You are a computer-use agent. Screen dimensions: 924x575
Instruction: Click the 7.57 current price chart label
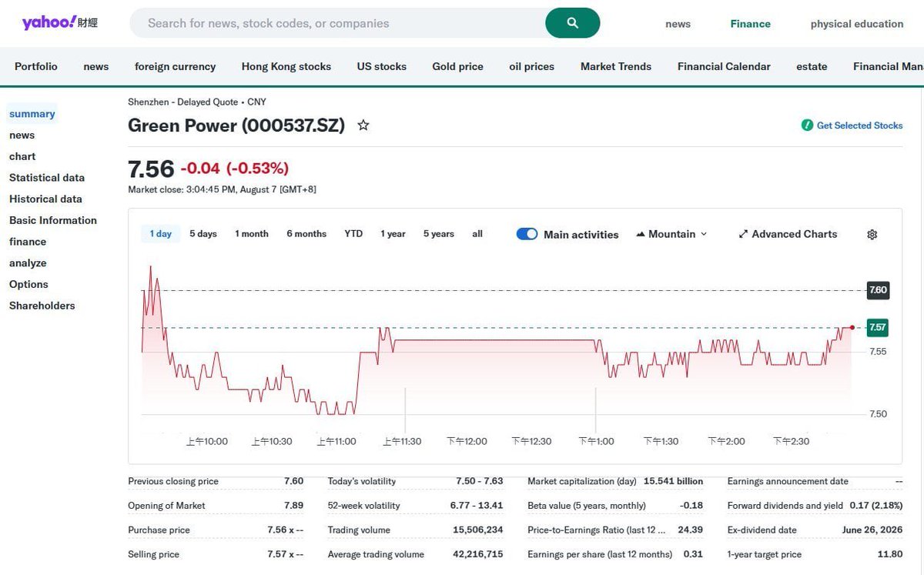pos(878,327)
